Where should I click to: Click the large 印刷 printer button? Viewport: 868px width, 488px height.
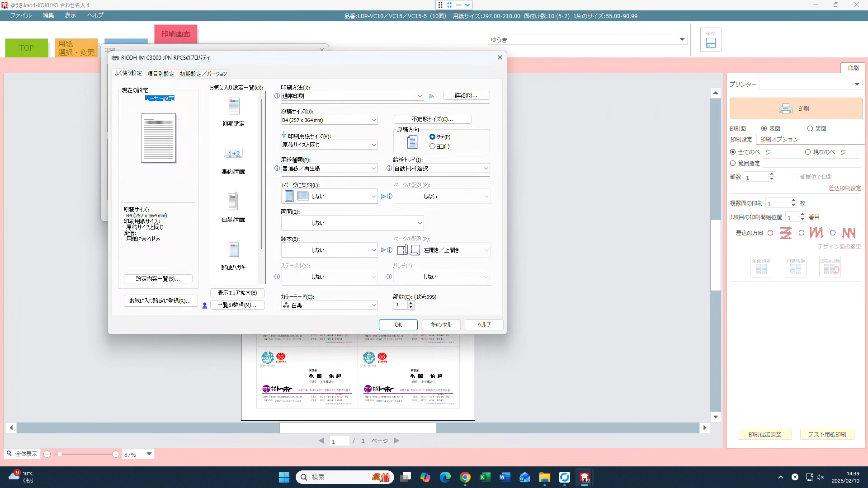click(796, 109)
